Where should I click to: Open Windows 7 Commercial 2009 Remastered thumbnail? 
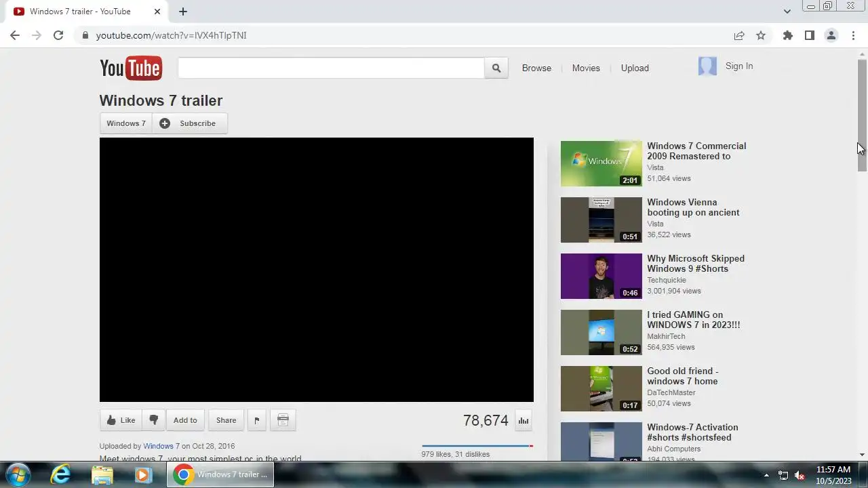[601, 163]
